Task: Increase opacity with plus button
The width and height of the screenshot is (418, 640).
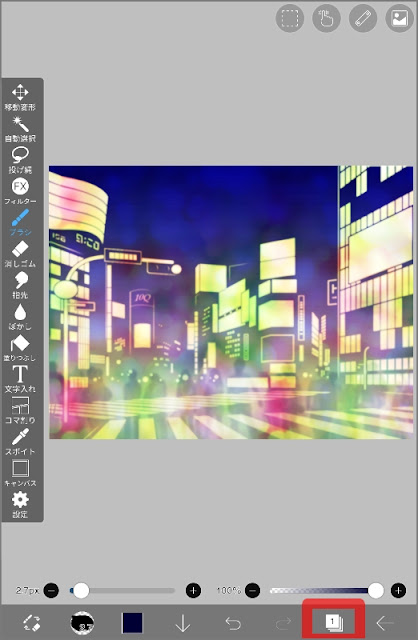Action: pyautogui.click(x=398, y=590)
